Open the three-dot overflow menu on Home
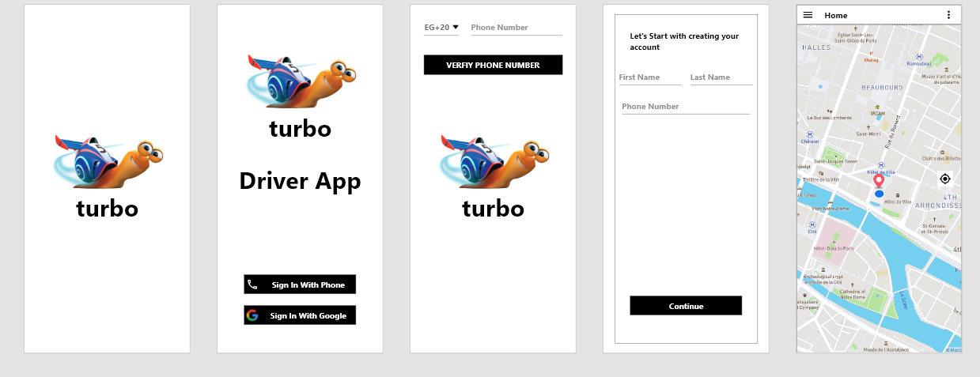 tap(948, 15)
